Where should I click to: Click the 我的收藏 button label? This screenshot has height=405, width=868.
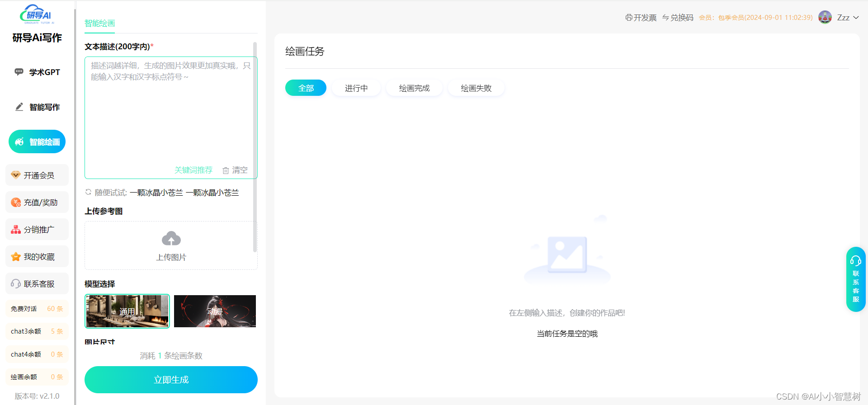point(39,257)
